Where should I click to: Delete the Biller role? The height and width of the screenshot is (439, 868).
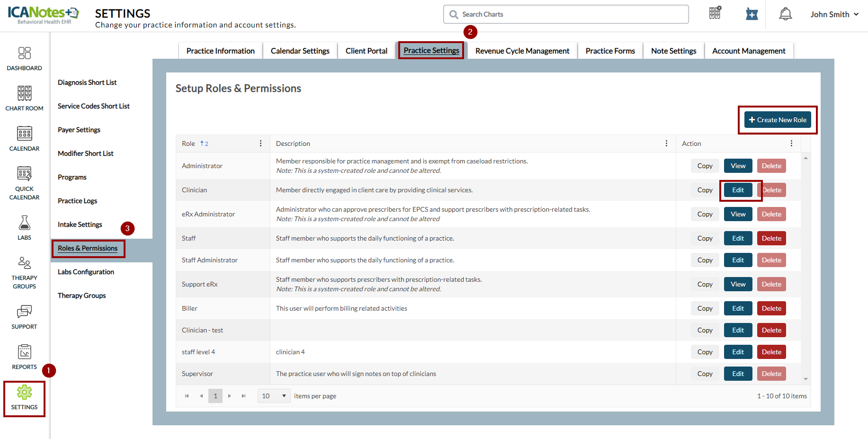[x=771, y=308]
